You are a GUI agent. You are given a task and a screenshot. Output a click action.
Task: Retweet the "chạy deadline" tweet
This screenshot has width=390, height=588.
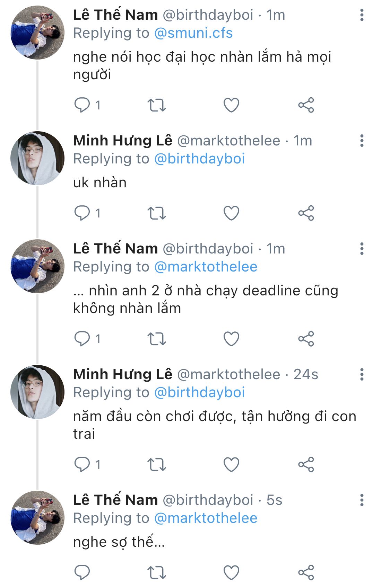coord(157,339)
